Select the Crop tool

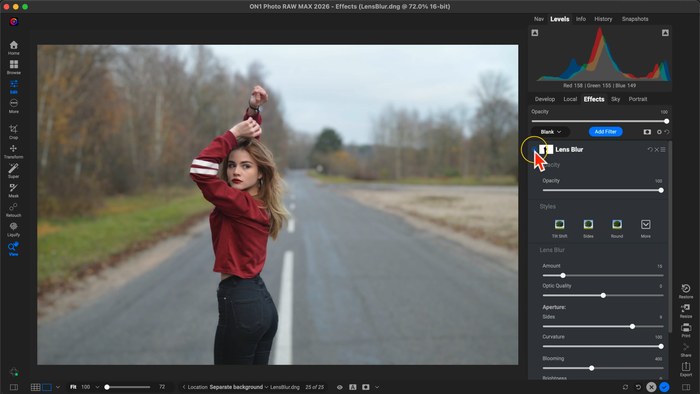point(13,132)
